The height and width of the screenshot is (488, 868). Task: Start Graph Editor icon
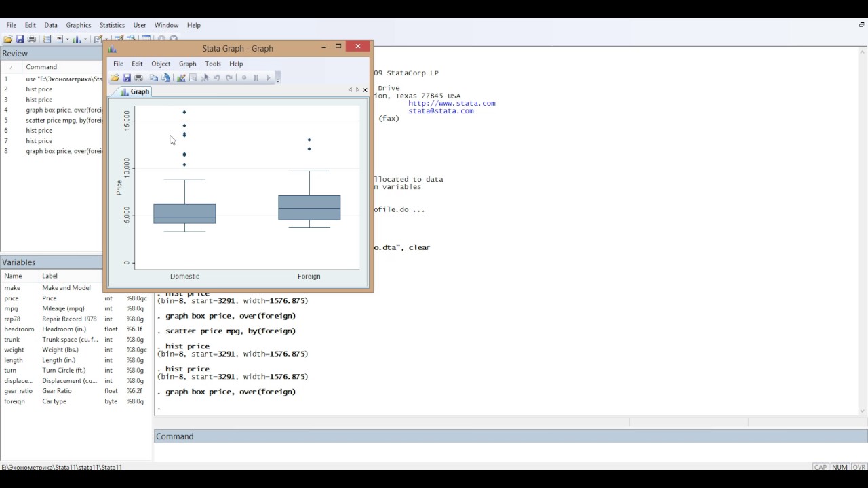[x=181, y=77]
